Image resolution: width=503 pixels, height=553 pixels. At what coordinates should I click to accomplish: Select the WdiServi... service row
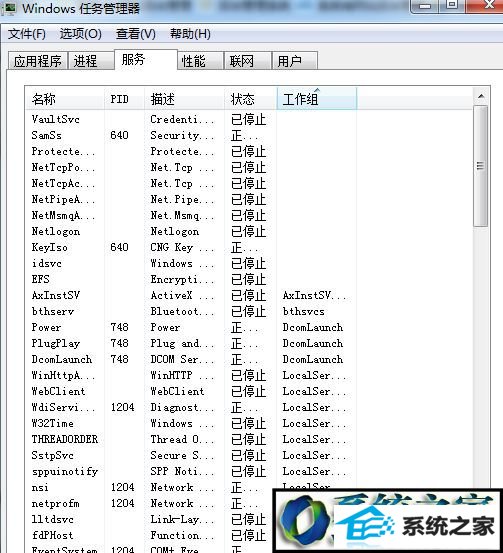(249, 407)
